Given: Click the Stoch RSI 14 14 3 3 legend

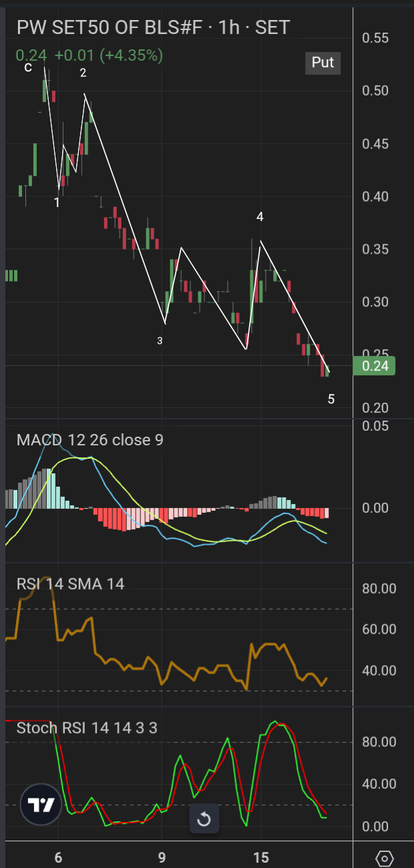Looking at the screenshot, I should coord(87,727).
